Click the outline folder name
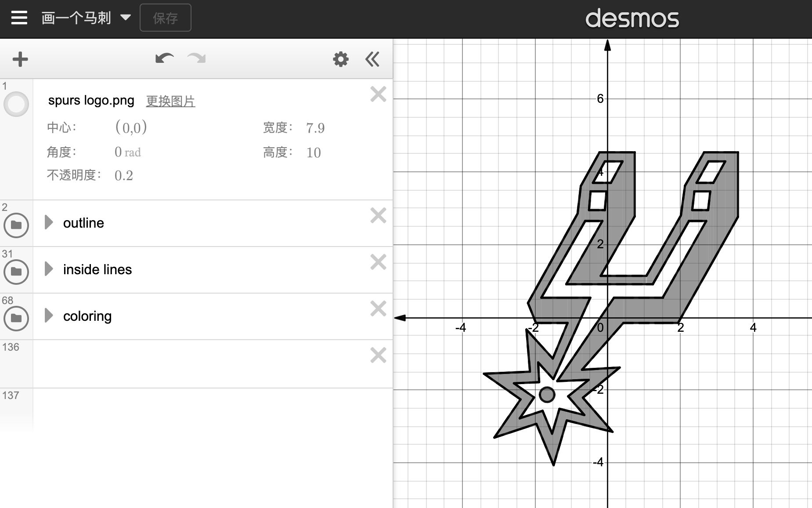The width and height of the screenshot is (812, 508). tap(83, 223)
